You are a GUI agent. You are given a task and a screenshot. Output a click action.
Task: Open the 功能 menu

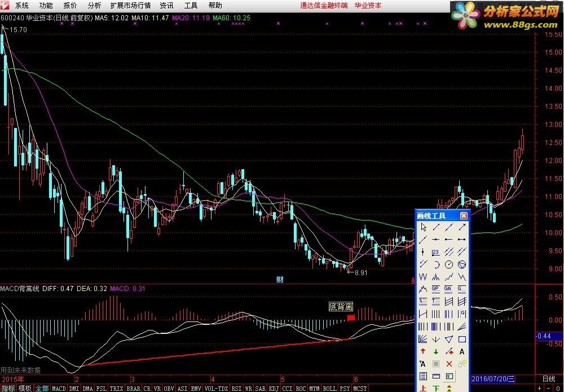click(46, 6)
